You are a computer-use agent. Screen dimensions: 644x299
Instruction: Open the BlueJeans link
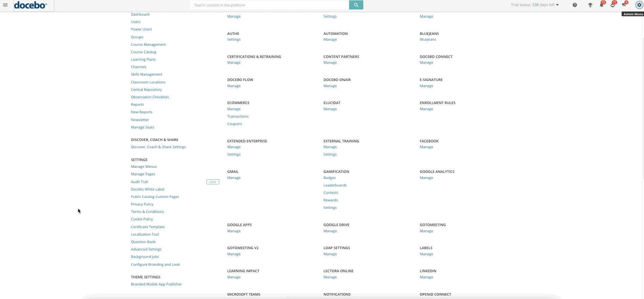point(428,39)
